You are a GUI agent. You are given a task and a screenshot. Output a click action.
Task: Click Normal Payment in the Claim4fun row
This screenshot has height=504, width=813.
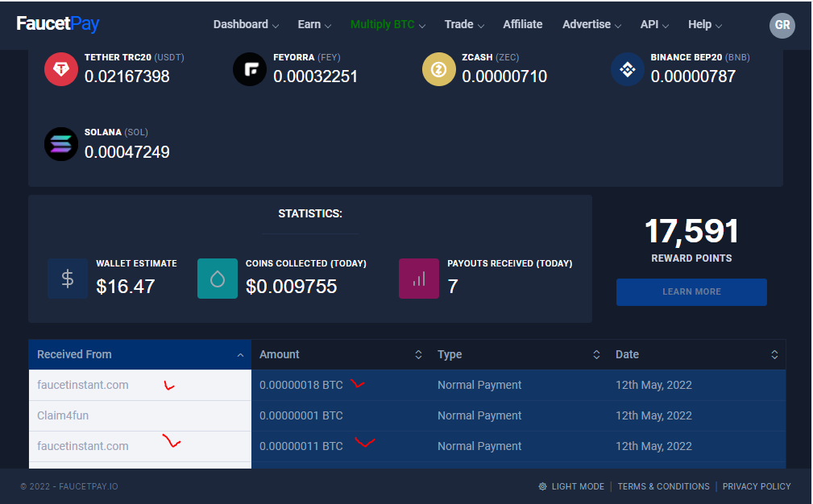click(x=479, y=415)
